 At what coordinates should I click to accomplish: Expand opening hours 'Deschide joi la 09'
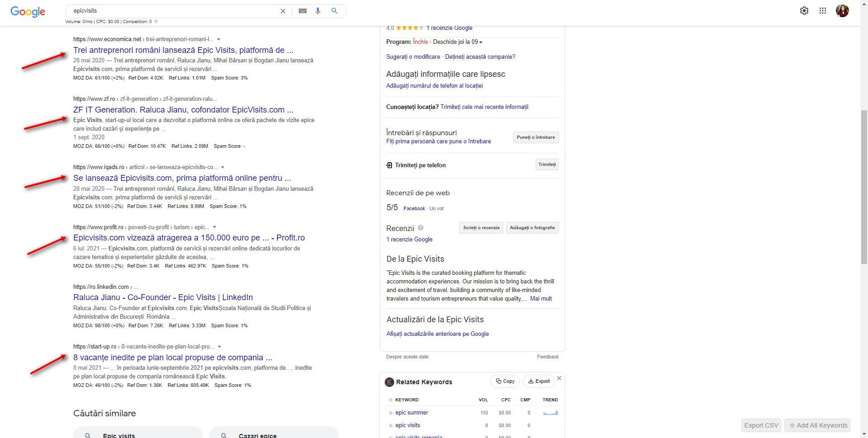point(458,42)
